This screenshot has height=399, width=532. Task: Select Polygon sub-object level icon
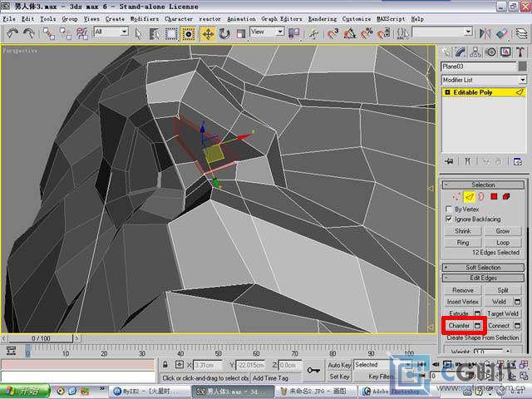pos(494,196)
